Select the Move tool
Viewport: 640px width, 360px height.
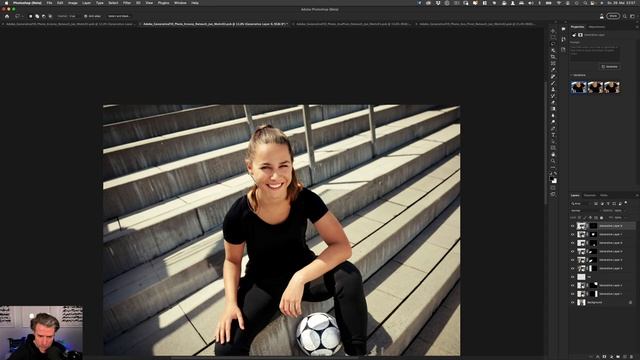coord(553,31)
